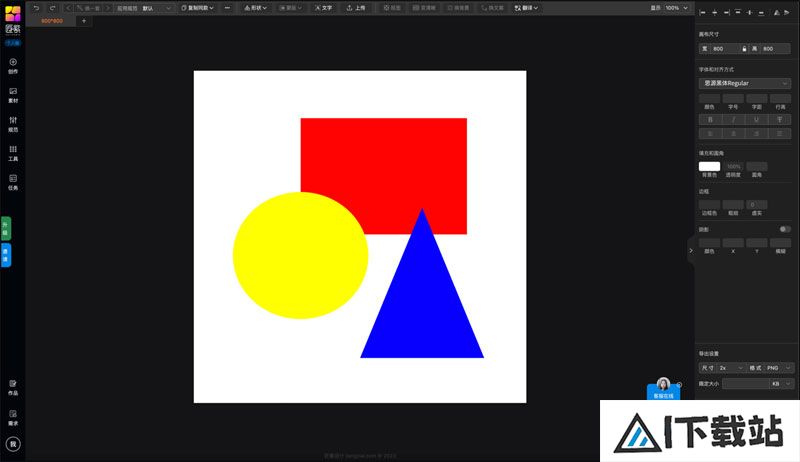The width and height of the screenshot is (800, 462).
Task: Click the align right edges icon
Action: [x=726, y=12]
